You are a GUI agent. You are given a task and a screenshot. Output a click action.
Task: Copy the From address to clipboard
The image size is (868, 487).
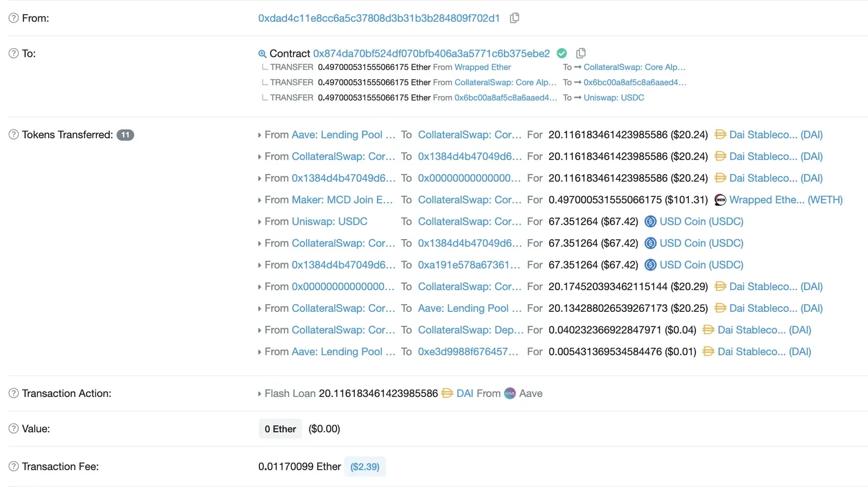514,18
